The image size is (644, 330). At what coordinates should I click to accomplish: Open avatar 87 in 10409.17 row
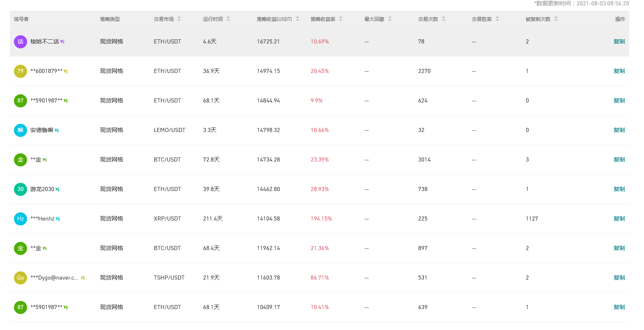21,307
